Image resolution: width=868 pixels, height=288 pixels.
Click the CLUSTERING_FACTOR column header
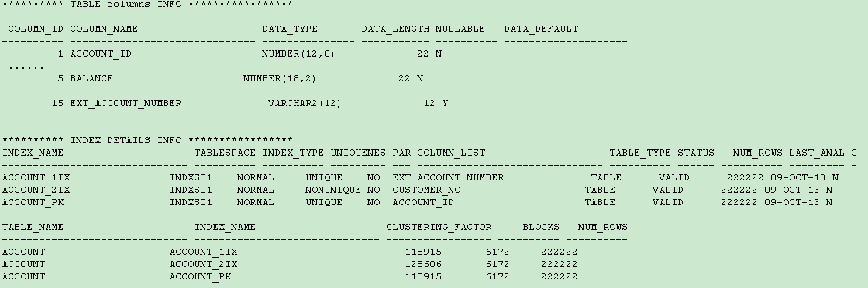point(439,227)
